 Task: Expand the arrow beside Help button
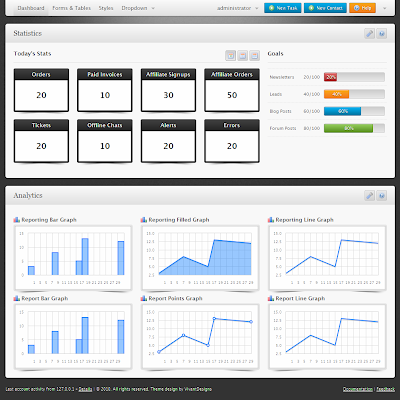(385, 8)
